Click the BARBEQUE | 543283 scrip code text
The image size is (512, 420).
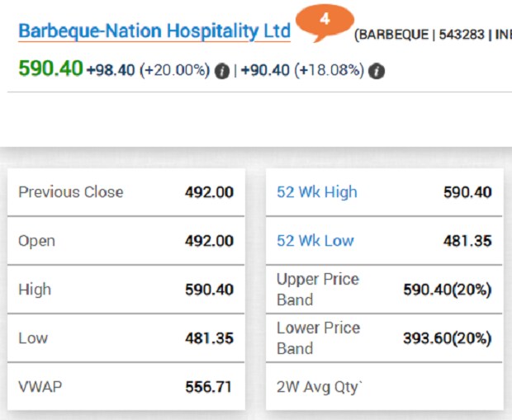tap(420, 35)
